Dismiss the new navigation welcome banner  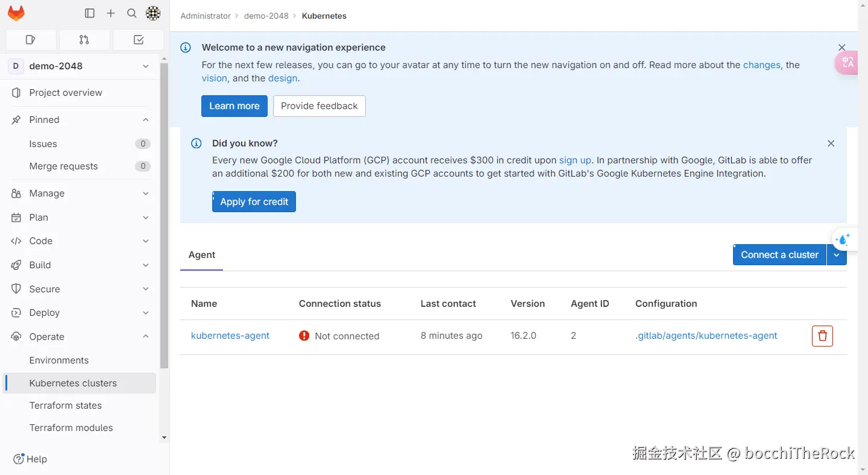tap(841, 48)
